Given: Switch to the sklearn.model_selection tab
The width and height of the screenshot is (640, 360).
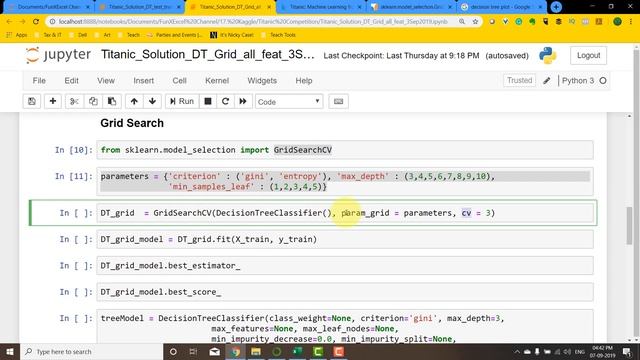Looking at the screenshot, I should (411, 7).
